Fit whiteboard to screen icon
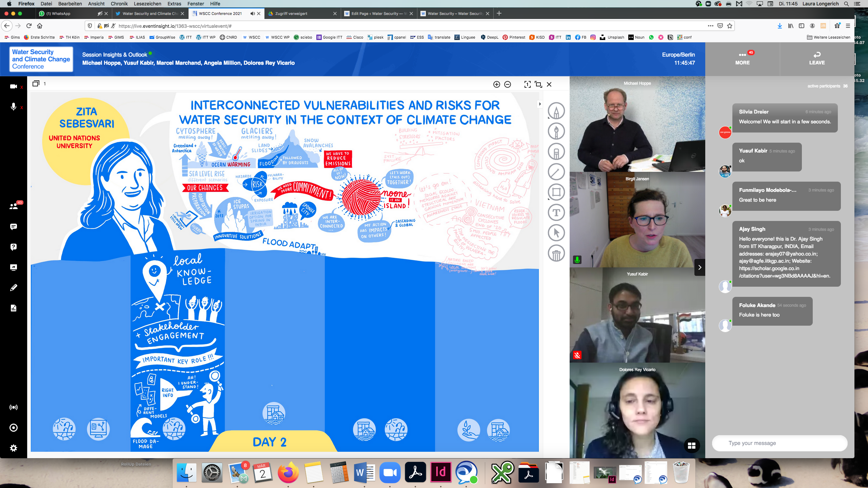The height and width of the screenshot is (488, 868). (527, 84)
